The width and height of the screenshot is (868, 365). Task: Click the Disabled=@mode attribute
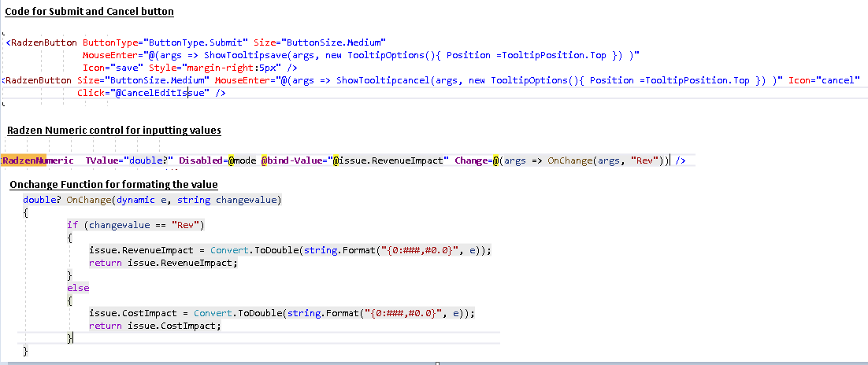(217, 161)
